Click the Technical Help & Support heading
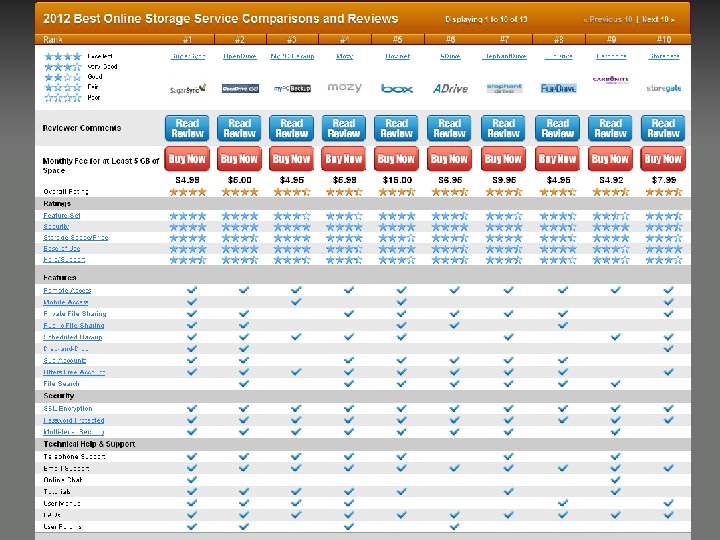This screenshot has height=540, width=720. pos(89,444)
